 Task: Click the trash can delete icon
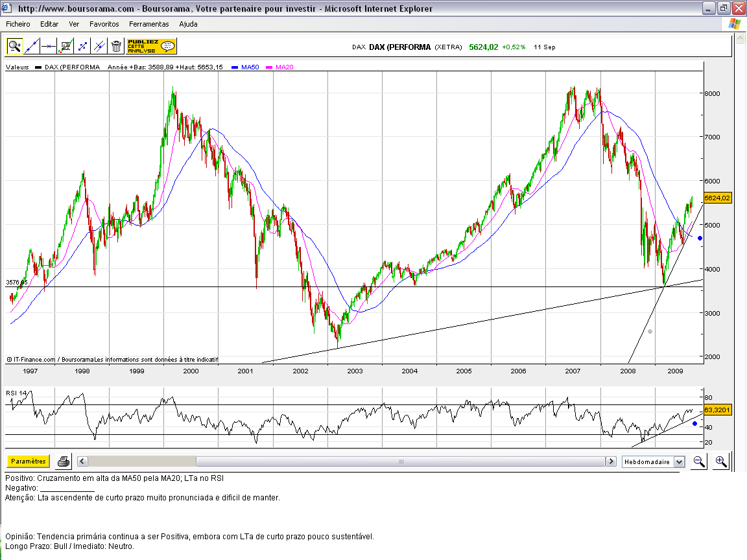click(116, 46)
